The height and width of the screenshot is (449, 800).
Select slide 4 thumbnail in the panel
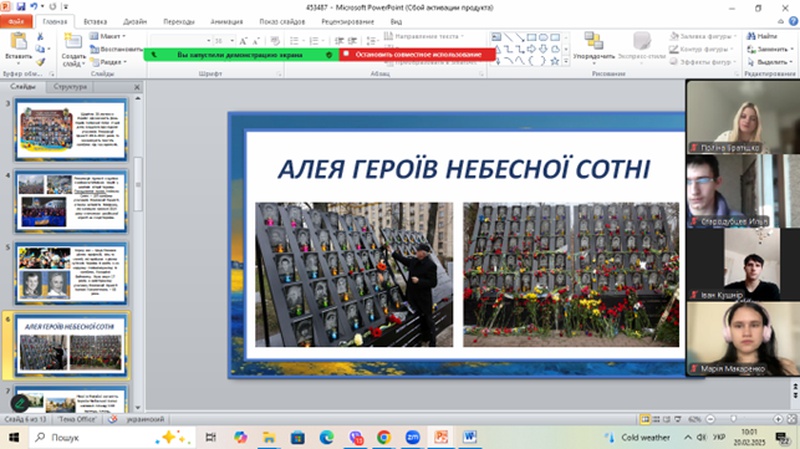(71, 200)
